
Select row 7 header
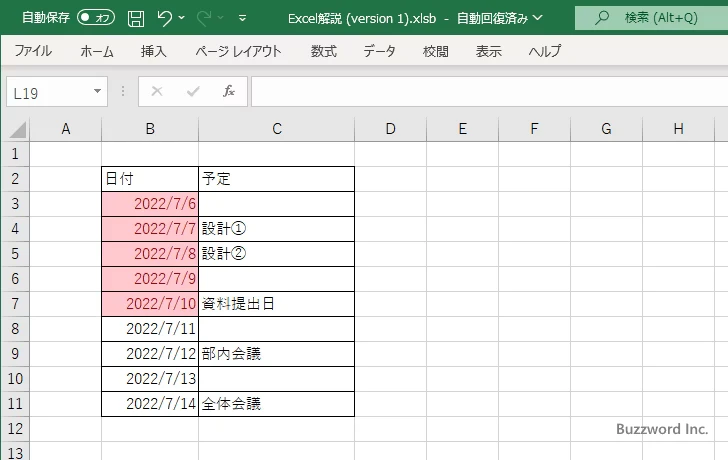pyautogui.click(x=15, y=304)
